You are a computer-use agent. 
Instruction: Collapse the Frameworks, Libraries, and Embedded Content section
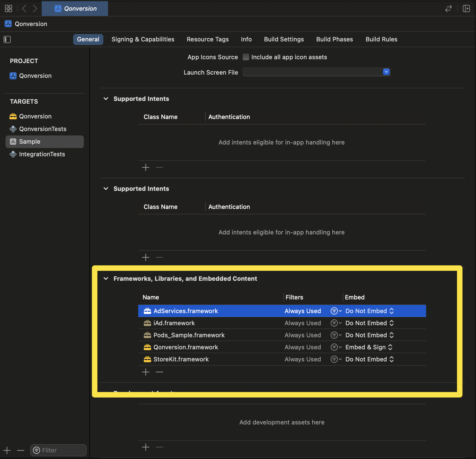106,279
